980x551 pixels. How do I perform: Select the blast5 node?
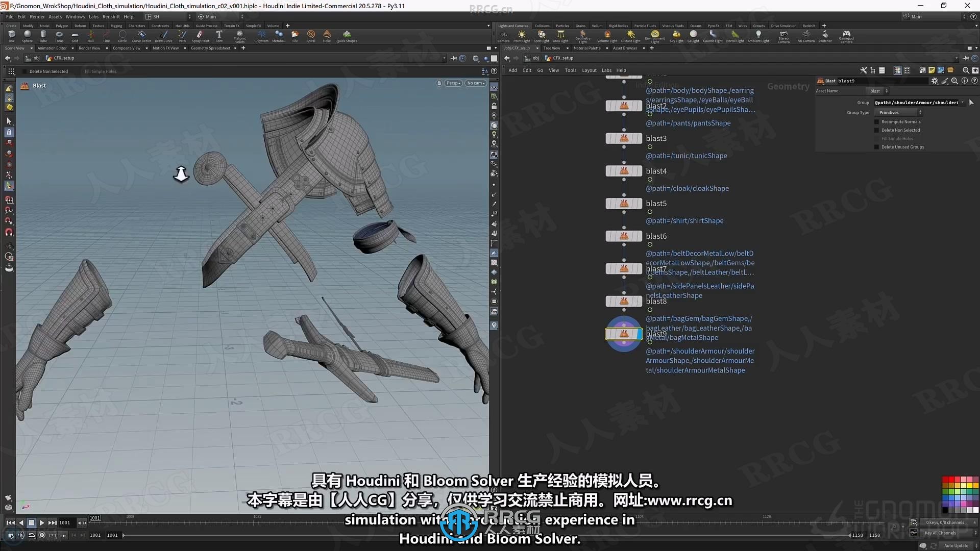[624, 204]
